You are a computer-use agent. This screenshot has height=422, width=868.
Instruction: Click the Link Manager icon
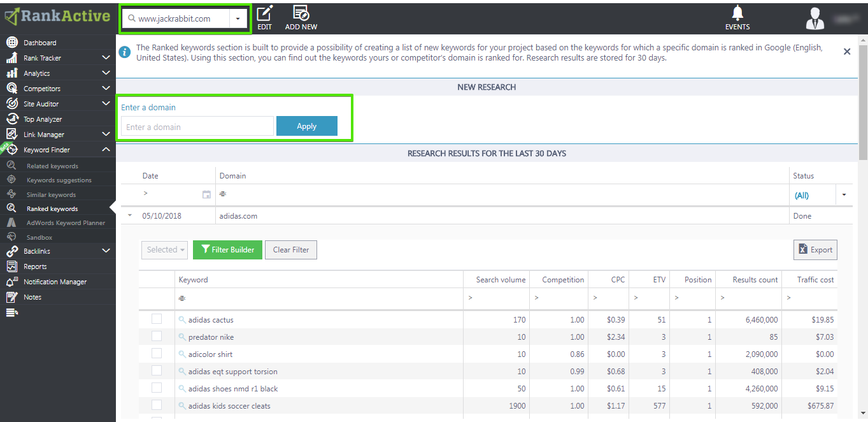click(x=11, y=135)
